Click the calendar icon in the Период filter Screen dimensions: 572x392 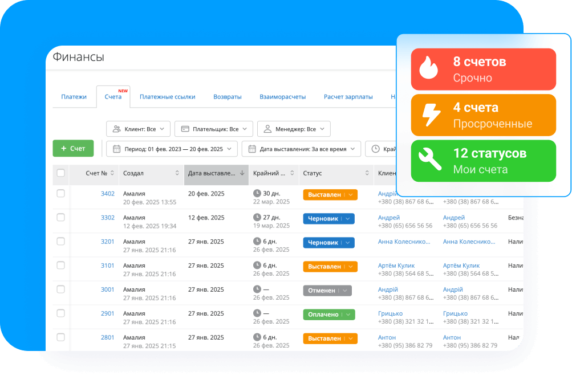116,149
